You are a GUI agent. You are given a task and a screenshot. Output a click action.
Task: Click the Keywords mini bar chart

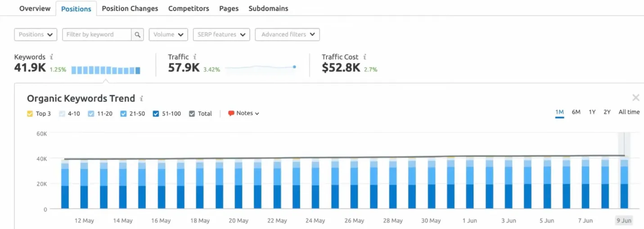coord(106,70)
